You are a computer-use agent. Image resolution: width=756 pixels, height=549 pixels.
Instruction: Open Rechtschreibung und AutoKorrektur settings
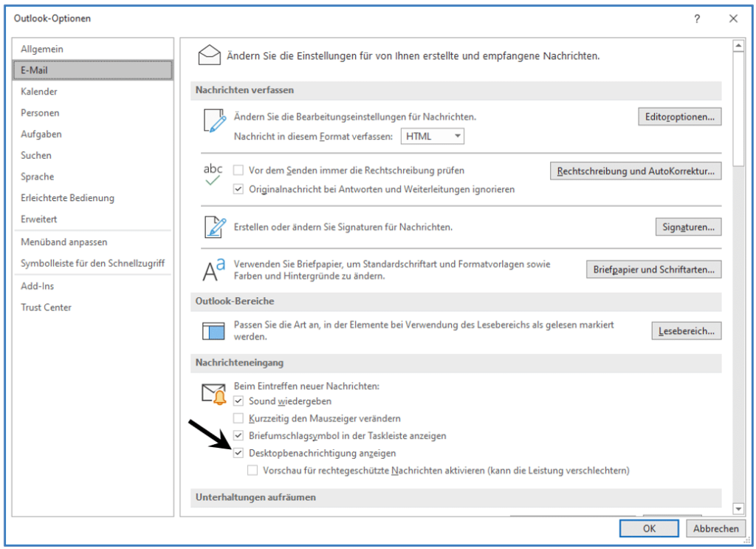click(636, 171)
